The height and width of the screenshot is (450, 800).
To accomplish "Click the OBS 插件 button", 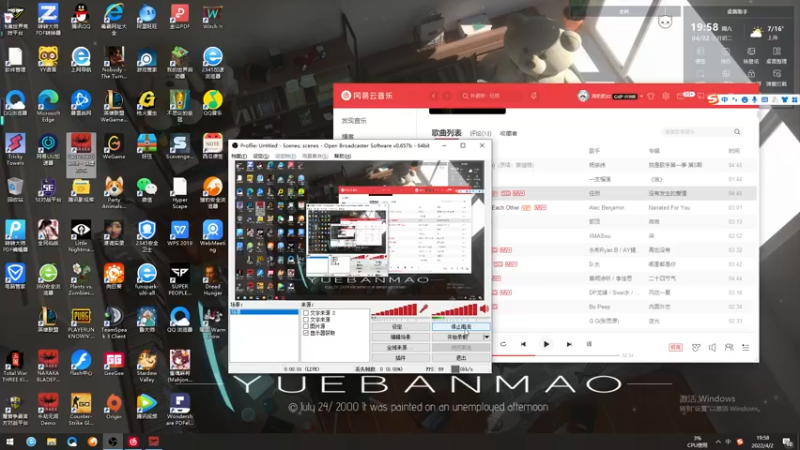I will point(401,358).
